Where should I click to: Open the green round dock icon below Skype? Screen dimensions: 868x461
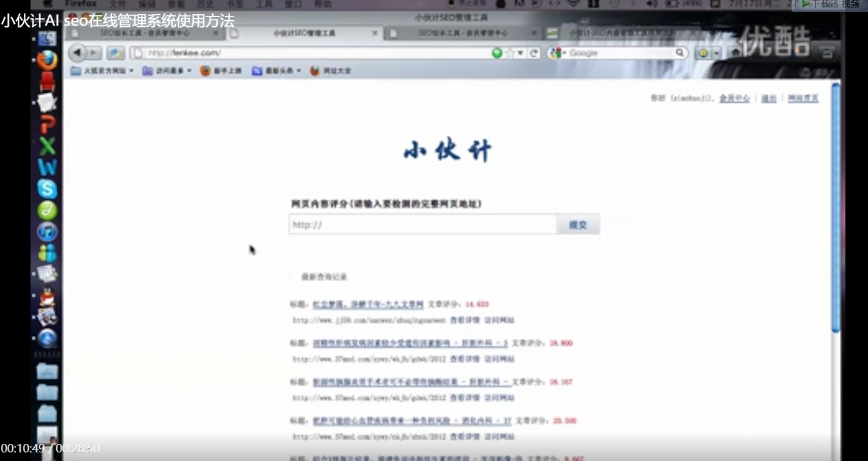click(x=47, y=211)
